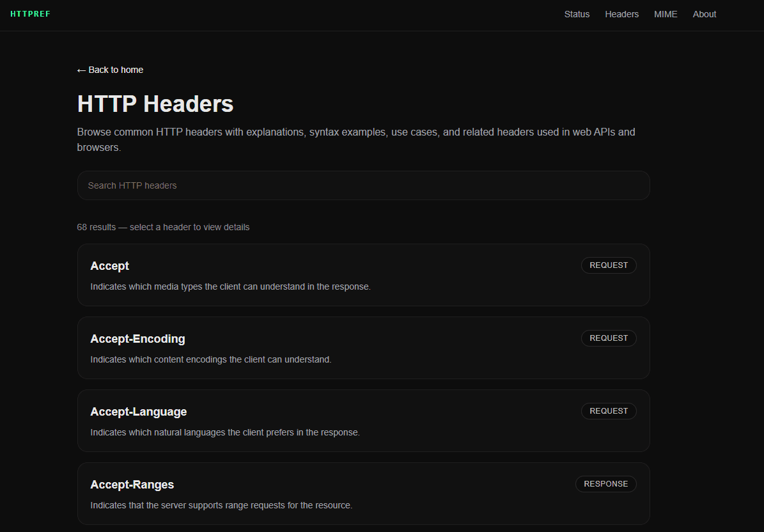The height and width of the screenshot is (532, 764).
Task: Click the 'Browse common HTTP headers' intro paragraph
Action: (356, 139)
